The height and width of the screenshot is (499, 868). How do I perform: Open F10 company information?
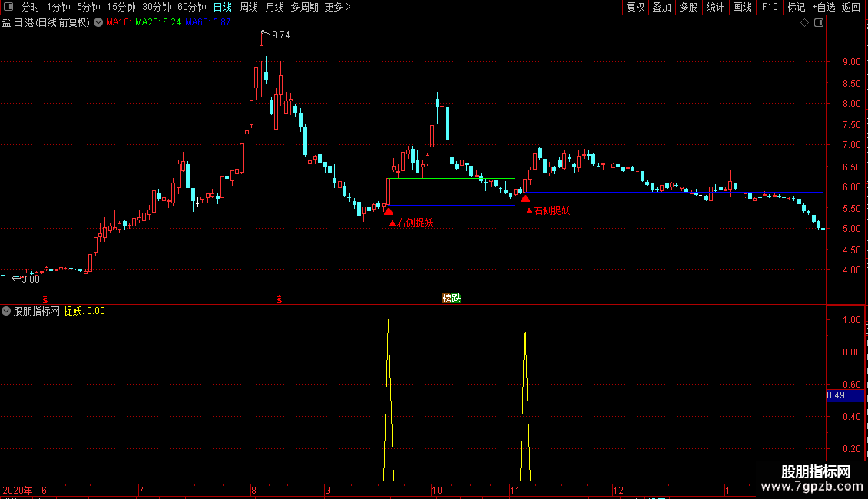pos(770,7)
